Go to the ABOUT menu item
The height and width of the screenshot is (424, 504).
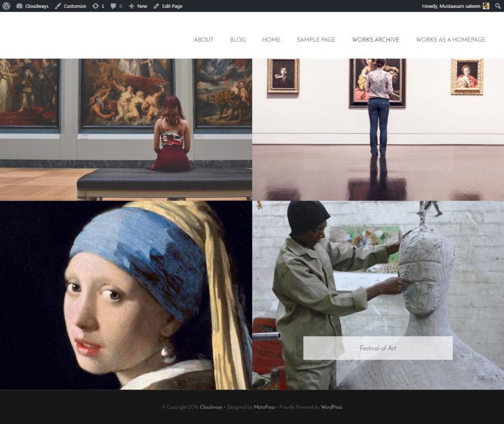[203, 40]
